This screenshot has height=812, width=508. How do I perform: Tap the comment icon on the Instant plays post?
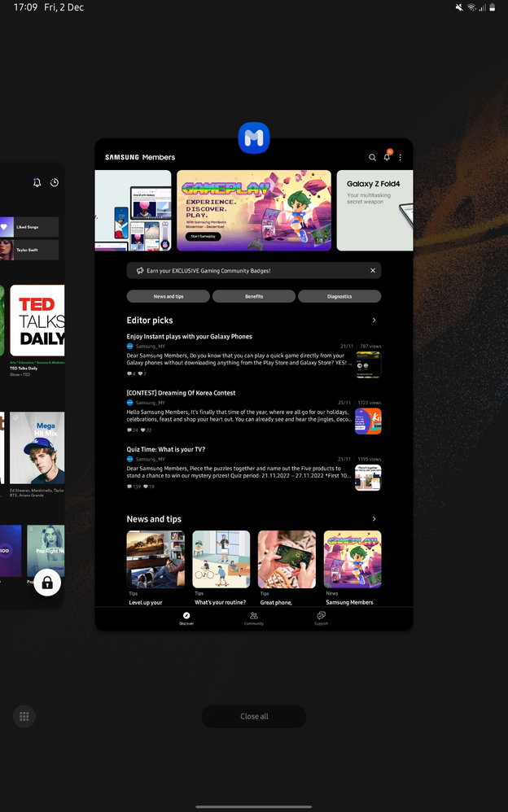[x=129, y=374]
